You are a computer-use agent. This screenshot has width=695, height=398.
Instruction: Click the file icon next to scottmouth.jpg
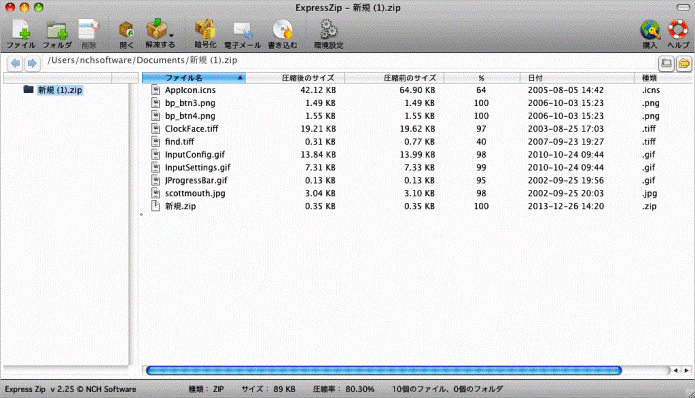[x=155, y=192]
